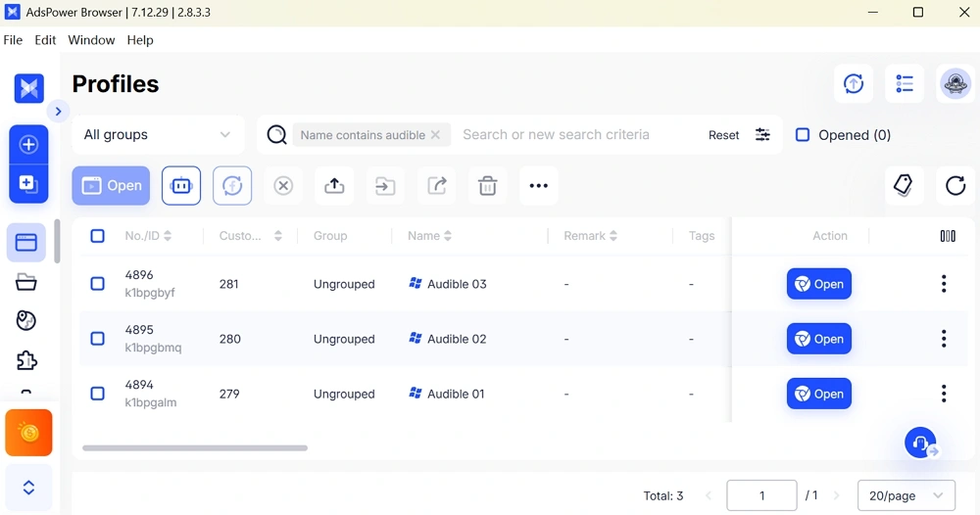Screen dimensions: 980x515
Task: Toggle the Opened (0) checkbox
Action: (803, 135)
